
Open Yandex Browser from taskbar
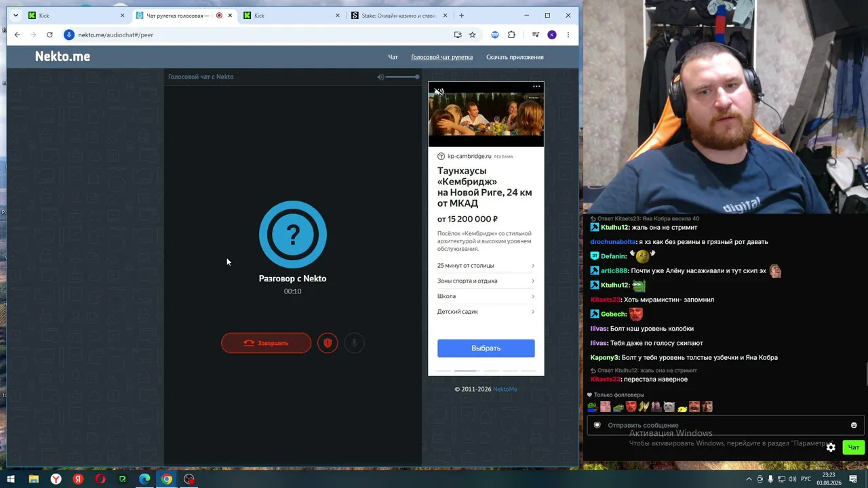click(56, 479)
